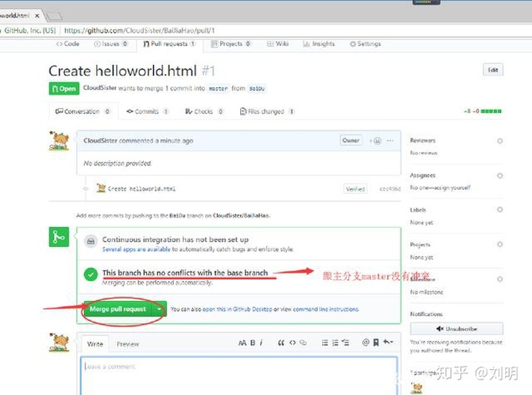Click the green merge status icon
The width and height of the screenshot is (532, 395).
pyautogui.click(x=59, y=237)
